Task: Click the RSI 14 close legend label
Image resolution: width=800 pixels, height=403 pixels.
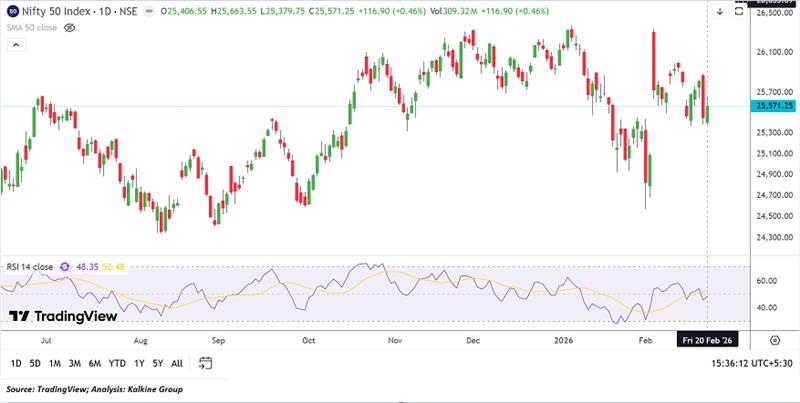Action: coord(28,267)
